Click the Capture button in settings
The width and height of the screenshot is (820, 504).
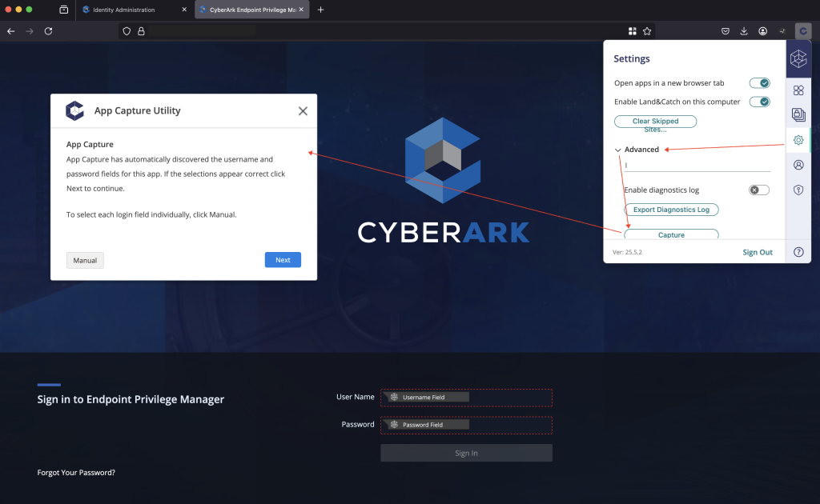pyautogui.click(x=672, y=234)
